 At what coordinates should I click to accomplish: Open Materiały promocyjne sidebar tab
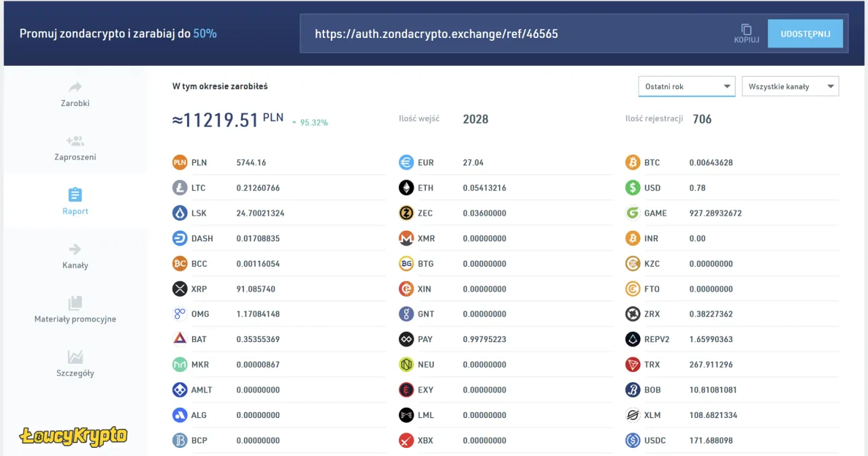point(75,310)
